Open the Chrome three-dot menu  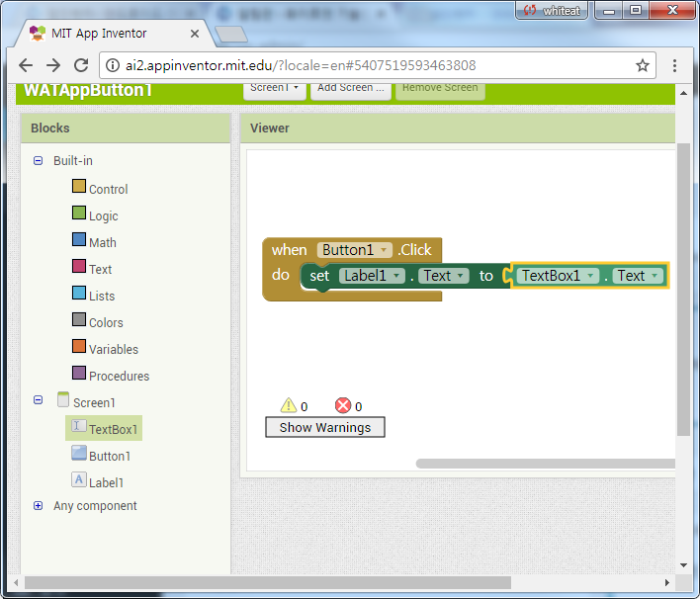pos(674,65)
